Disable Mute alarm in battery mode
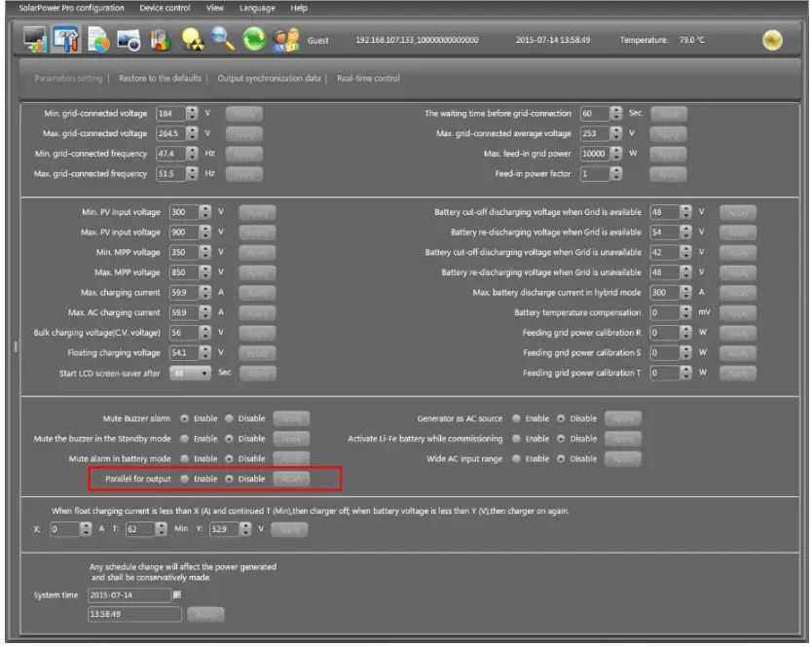The image size is (812, 647). point(229,458)
